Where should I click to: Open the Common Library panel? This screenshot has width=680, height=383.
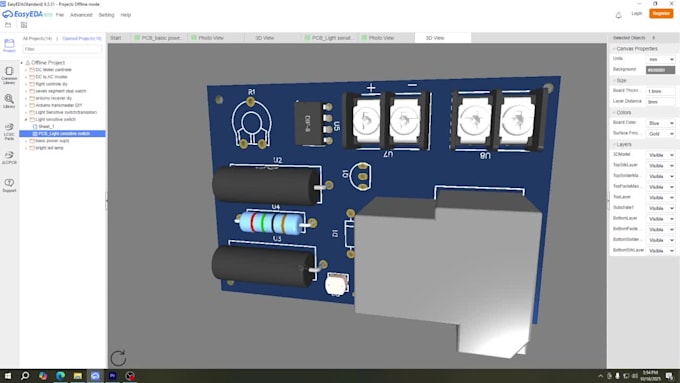click(x=9, y=75)
